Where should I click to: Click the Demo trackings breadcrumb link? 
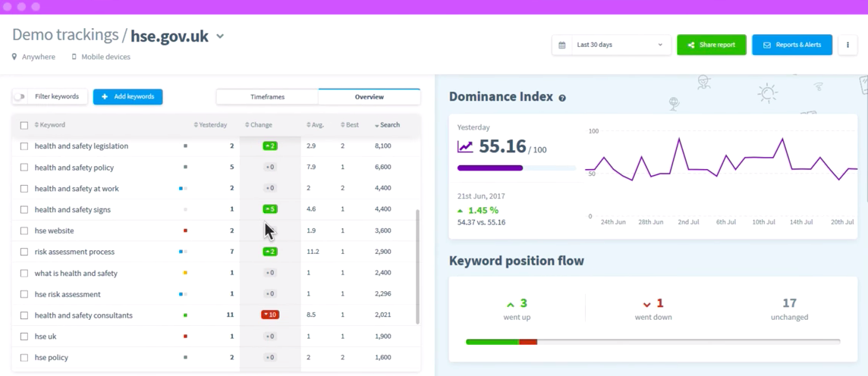(x=65, y=36)
